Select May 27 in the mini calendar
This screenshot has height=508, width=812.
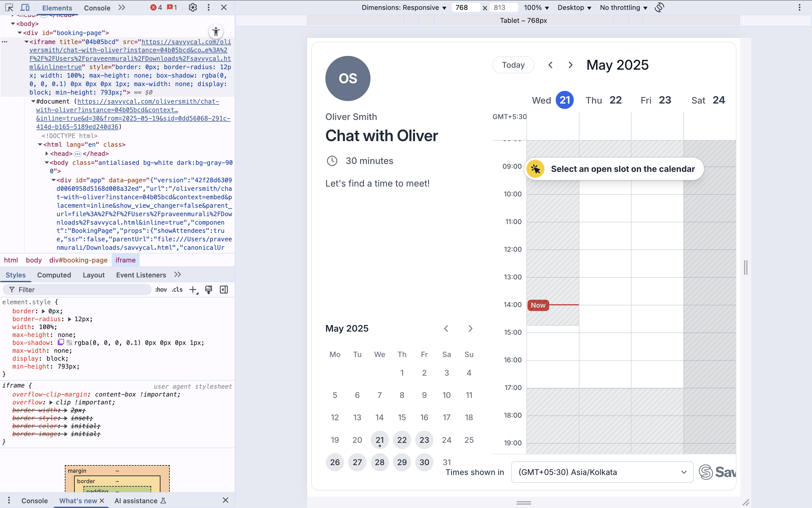pyautogui.click(x=357, y=462)
